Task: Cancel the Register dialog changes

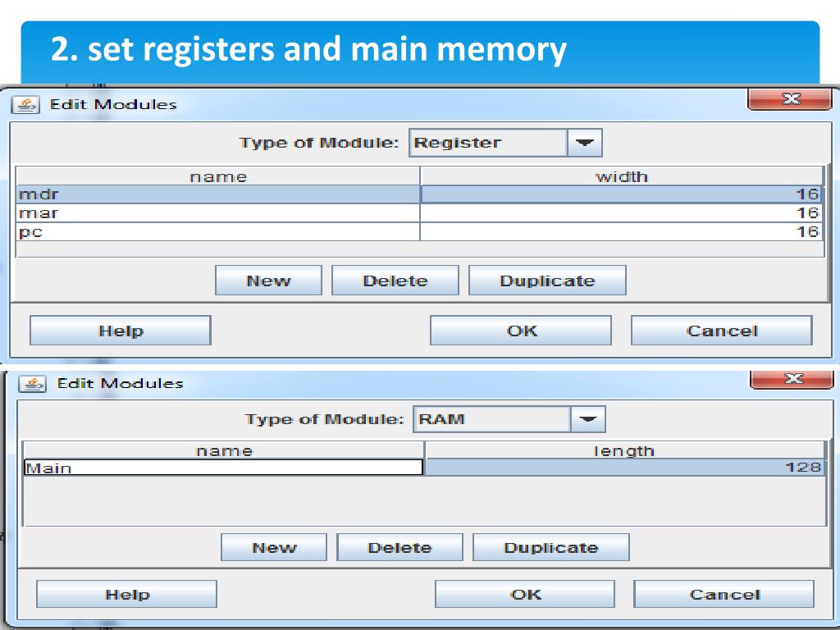Action: click(721, 331)
